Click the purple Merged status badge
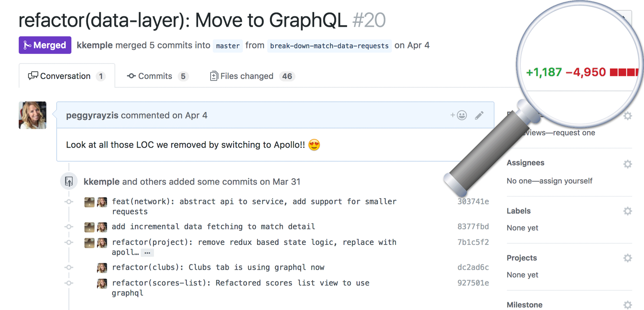This screenshot has width=644, height=310. [45, 45]
